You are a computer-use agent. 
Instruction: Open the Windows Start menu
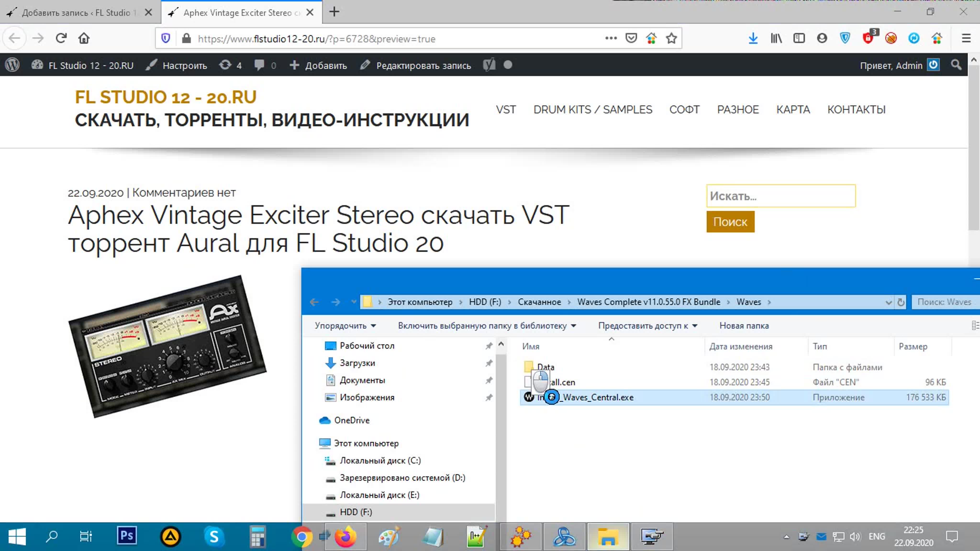coord(17,537)
